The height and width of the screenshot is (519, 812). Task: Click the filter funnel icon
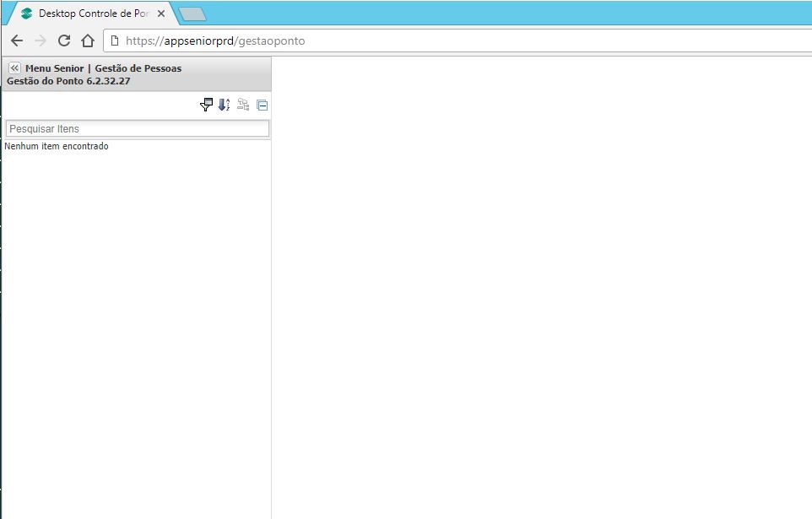206,105
